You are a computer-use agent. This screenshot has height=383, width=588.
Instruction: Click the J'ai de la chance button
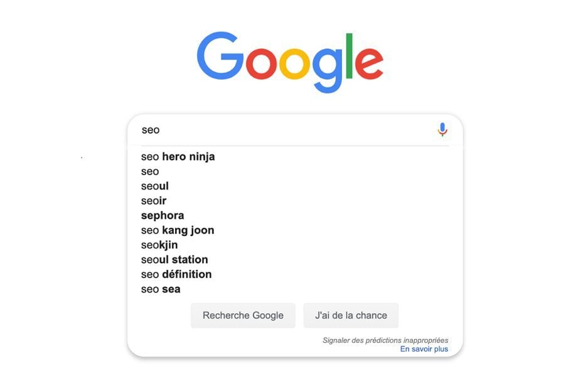(x=351, y=315)
